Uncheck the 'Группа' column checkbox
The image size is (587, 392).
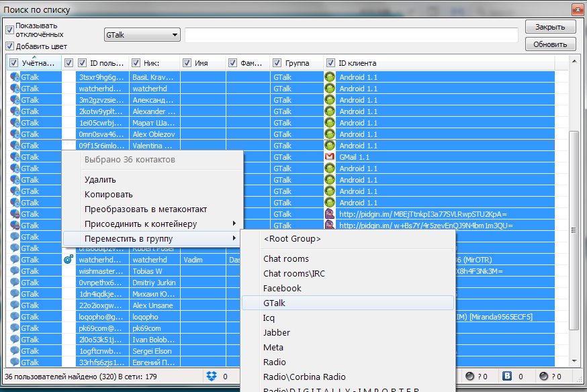point(277,63)
